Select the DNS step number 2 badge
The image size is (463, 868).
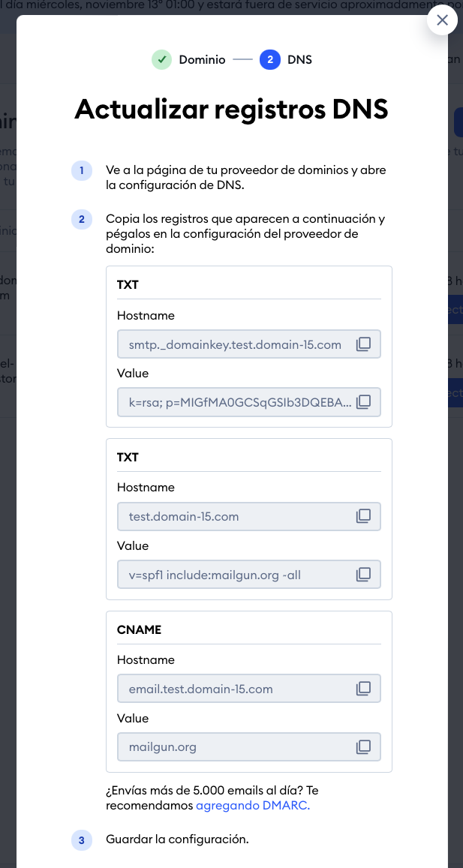(x=269, y=60)
